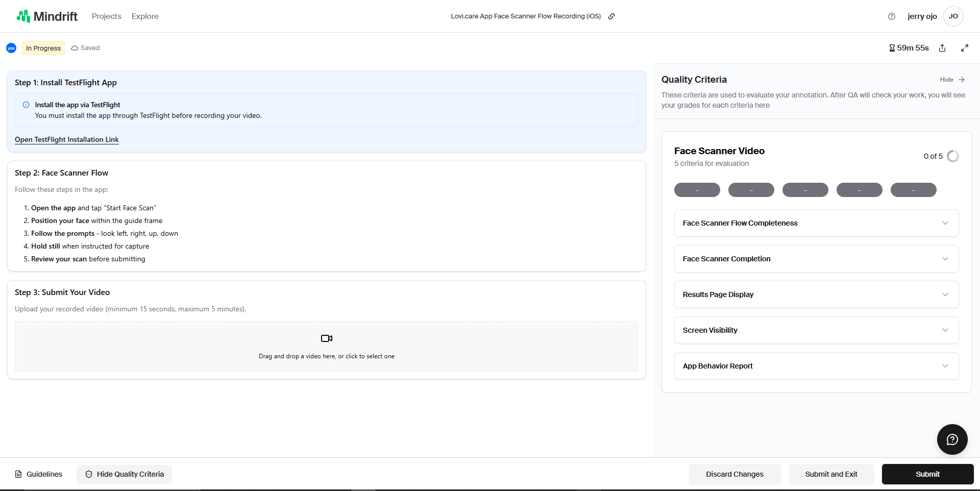Click the black Submit button
This screenshot has height=491, width=980.
[928, 474]
